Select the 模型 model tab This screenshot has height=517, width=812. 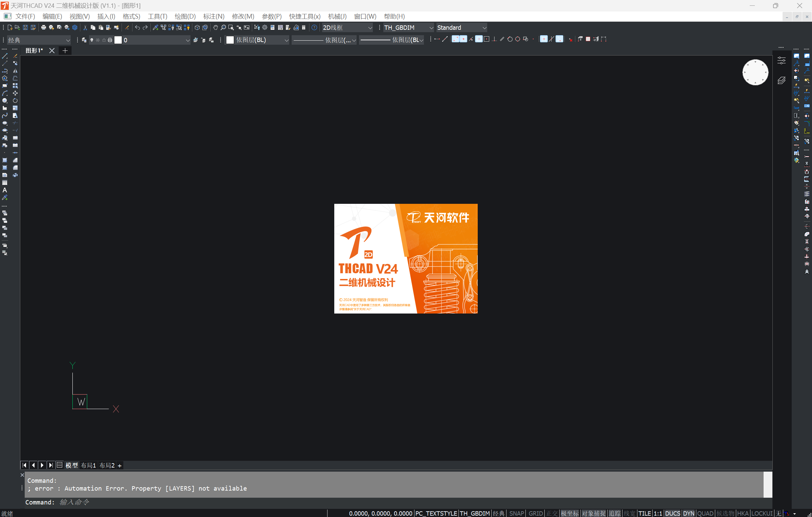(x=71, y=465)
